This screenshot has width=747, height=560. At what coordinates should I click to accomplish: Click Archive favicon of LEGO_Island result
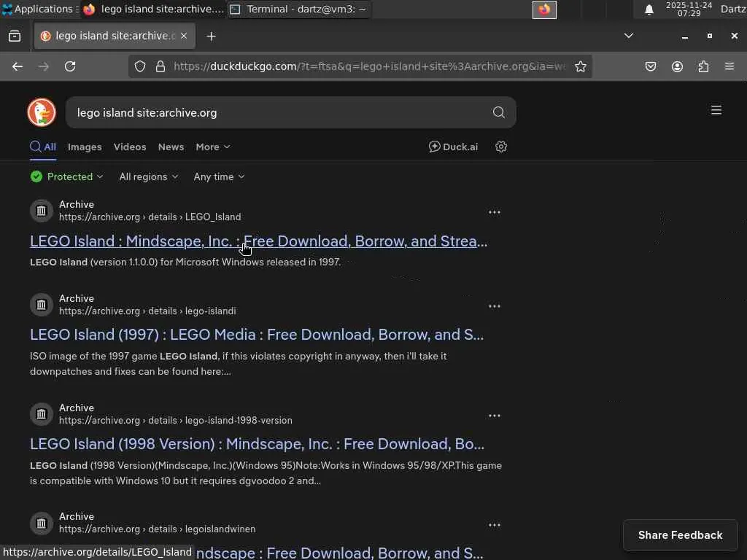tap(42, 211)
